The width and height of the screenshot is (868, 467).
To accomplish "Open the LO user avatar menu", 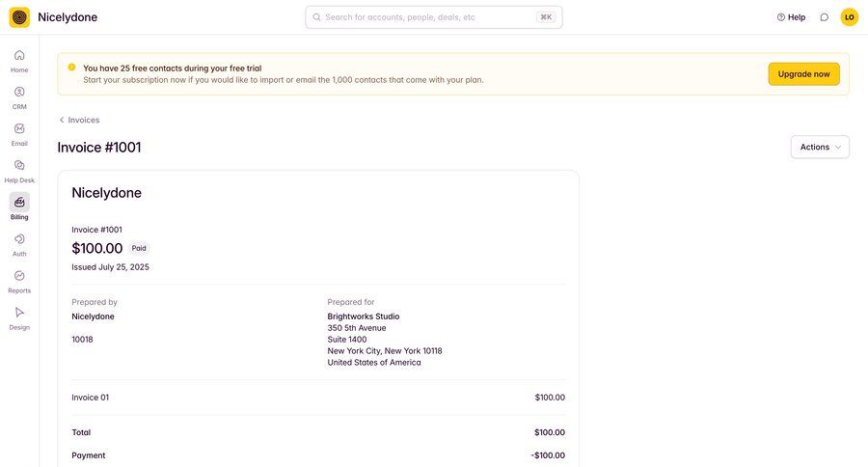I will pos(849,17).
